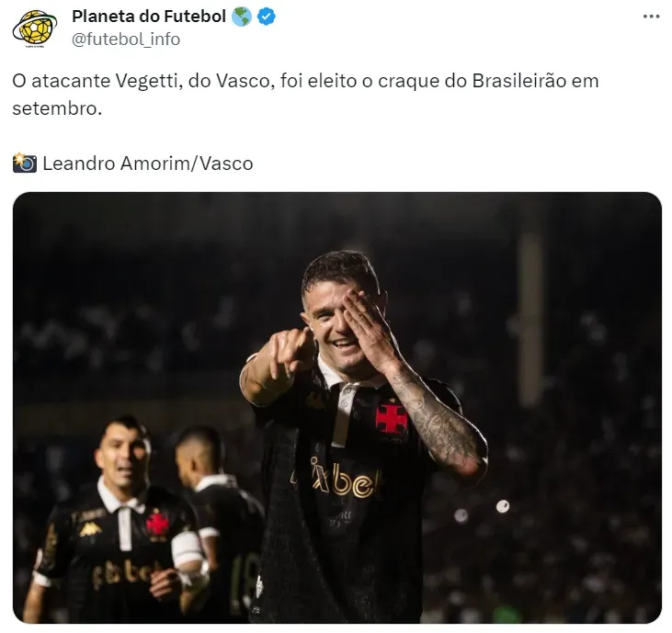Click the word setembro in the tweet

point(57,108)
